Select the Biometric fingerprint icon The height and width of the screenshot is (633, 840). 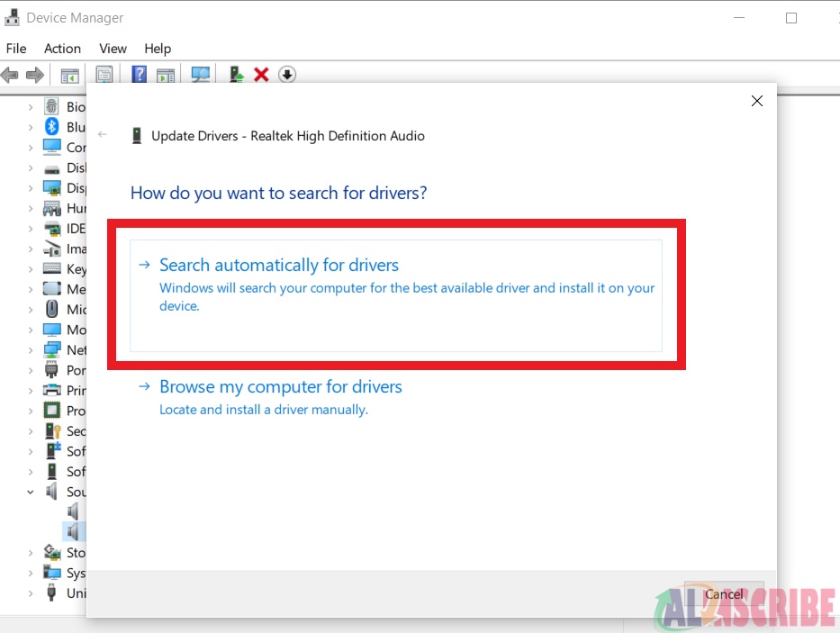tap(51, 106)
